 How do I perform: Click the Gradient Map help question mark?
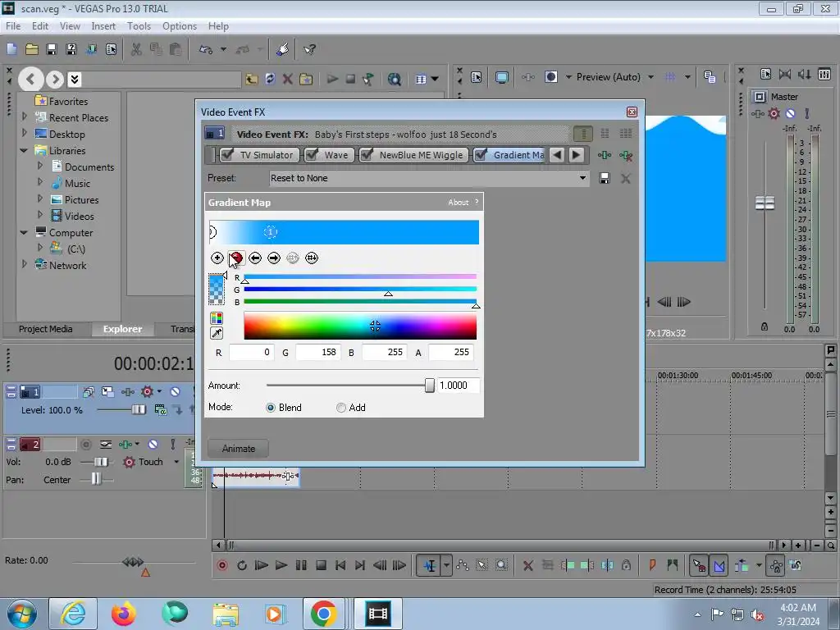point(477,202)
